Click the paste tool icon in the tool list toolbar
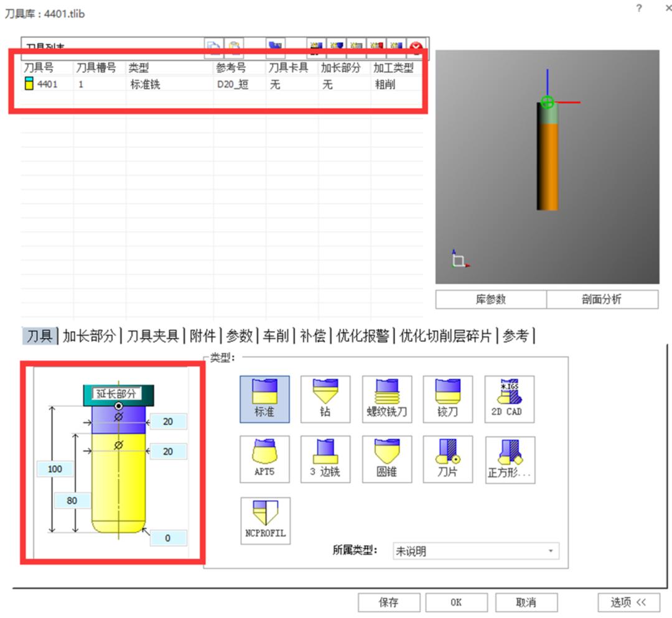The image size is (672, 618). [x=234, y=47]
